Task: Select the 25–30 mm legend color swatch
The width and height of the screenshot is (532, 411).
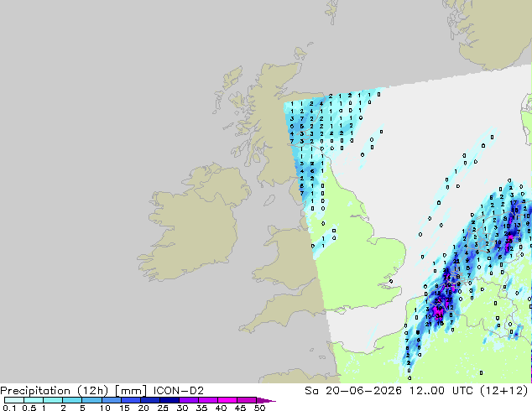Action: [169, 400]
